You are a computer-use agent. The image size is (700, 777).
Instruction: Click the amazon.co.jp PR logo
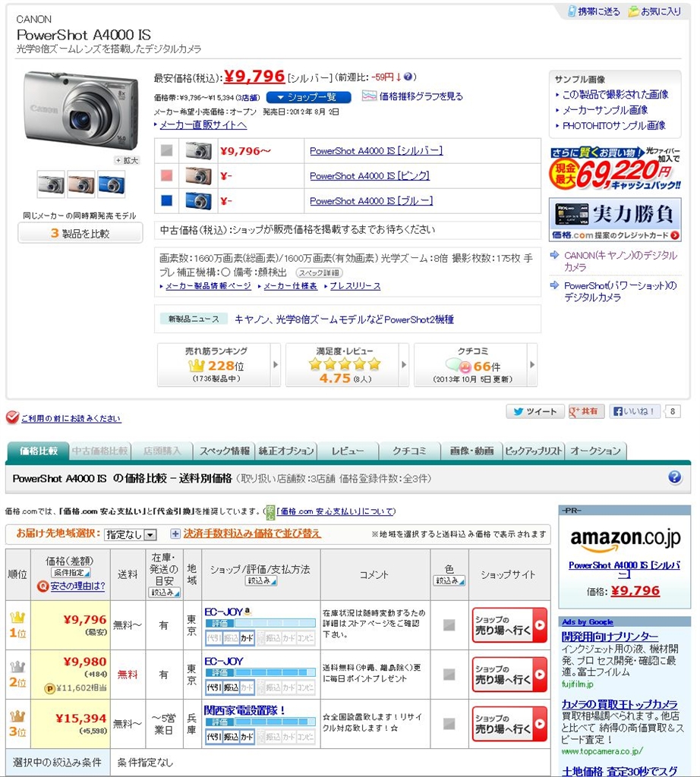(625, 539)
